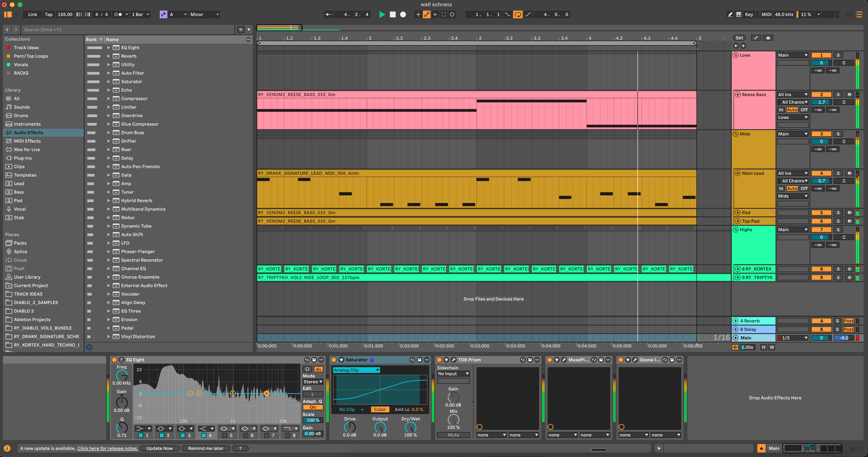Disable EQ Eight filter band 1
Image resolution: width=868 pixels, height=457 pixels.
click(x=141, y=435)
